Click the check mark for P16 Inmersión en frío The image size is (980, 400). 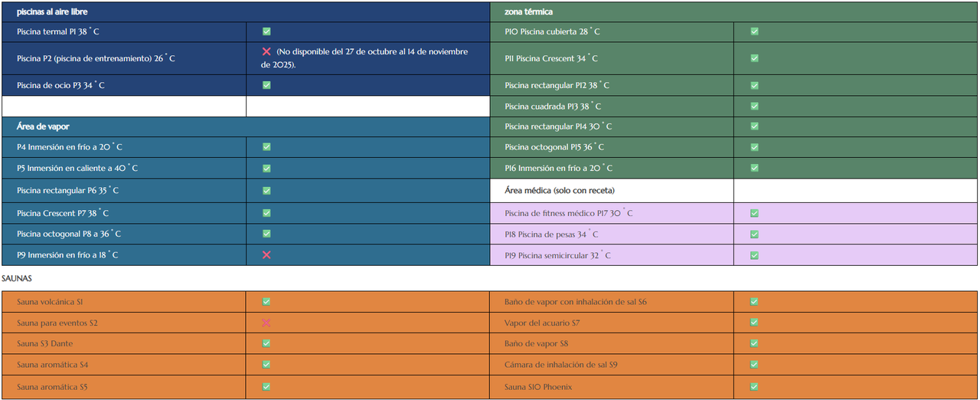[x=754, y=168]
